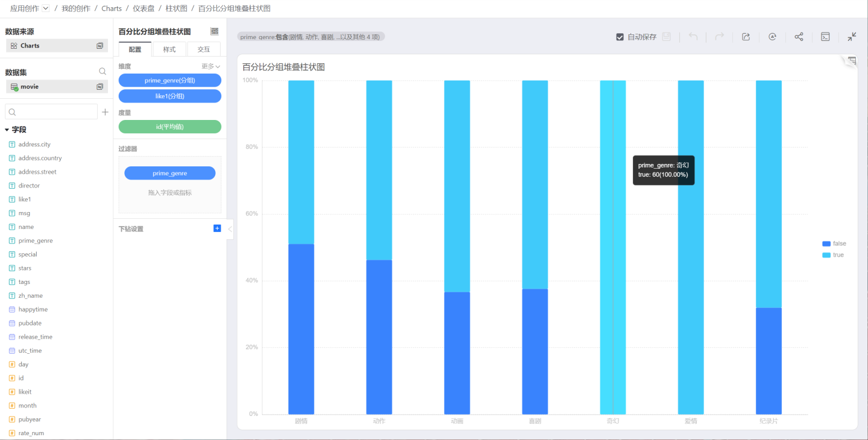Open the 应用创作 dropdown in breadcrumb
The image size is (868, 440).
pyautogui.click(x=46, y=8)
